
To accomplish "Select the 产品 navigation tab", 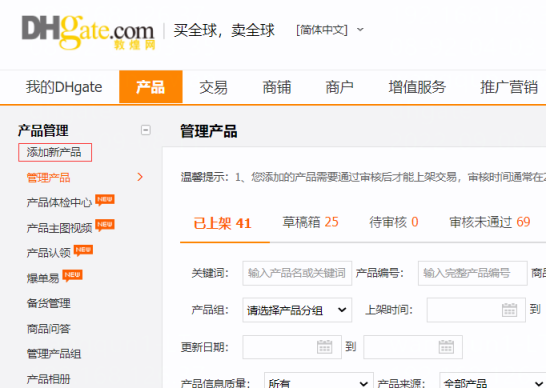I will pyautogui.click(x=151, y=87).
